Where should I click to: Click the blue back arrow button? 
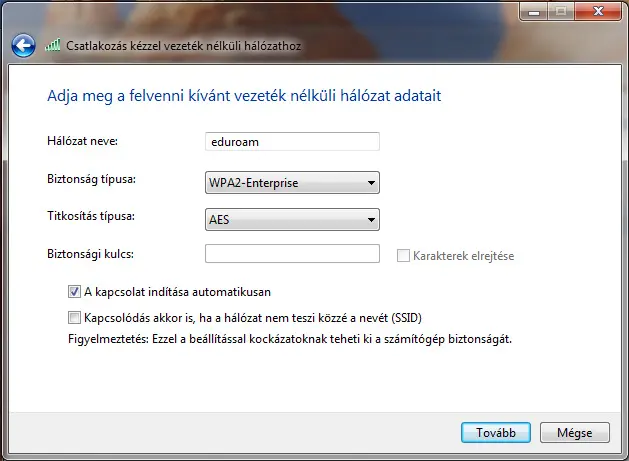click(23, 45)
